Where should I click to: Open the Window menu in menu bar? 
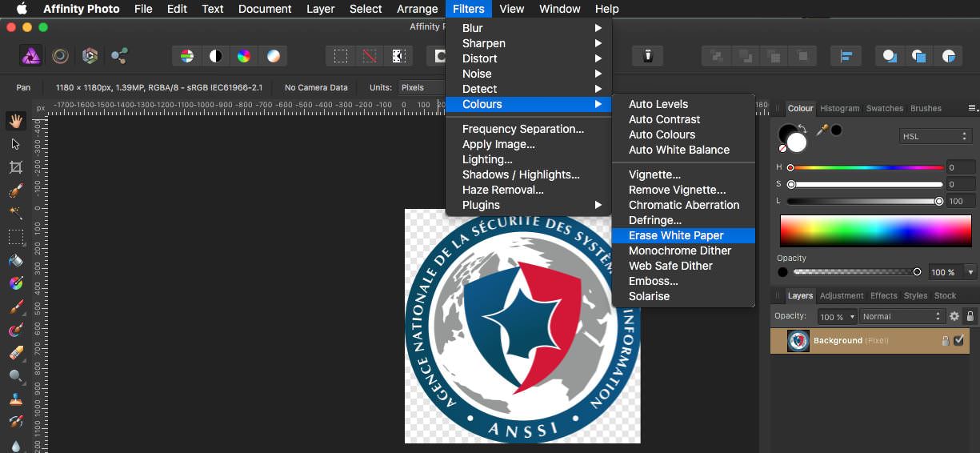click(x=560, y=9)
